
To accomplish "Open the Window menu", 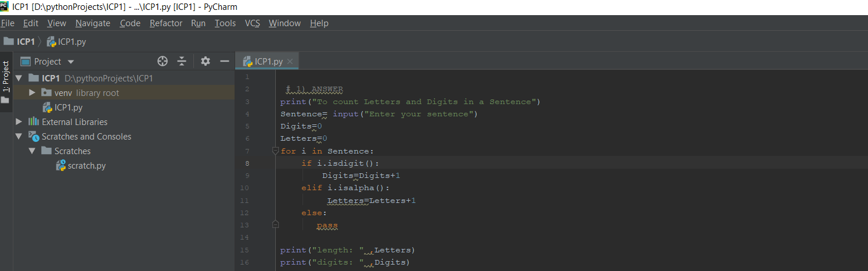I will point(284,23).
